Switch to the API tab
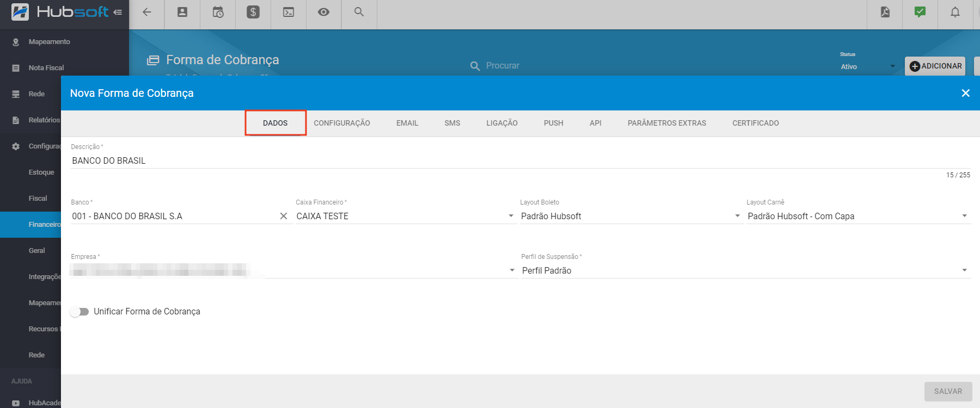The image size is (980, 408). (x=596, y=123)
